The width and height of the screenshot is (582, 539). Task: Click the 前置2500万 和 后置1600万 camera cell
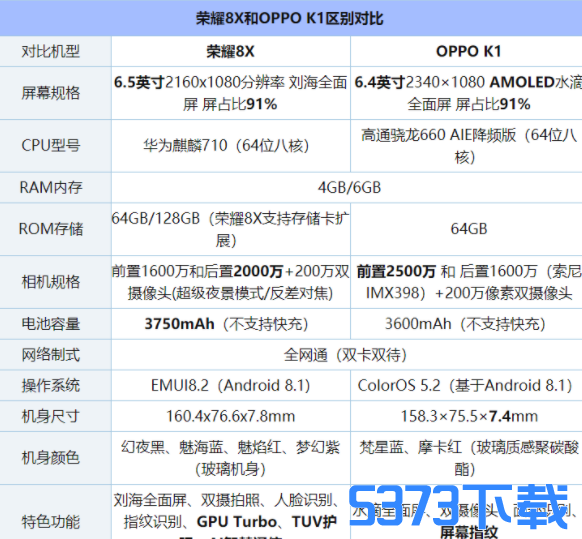pyautogui.click(x=468, y=282)
